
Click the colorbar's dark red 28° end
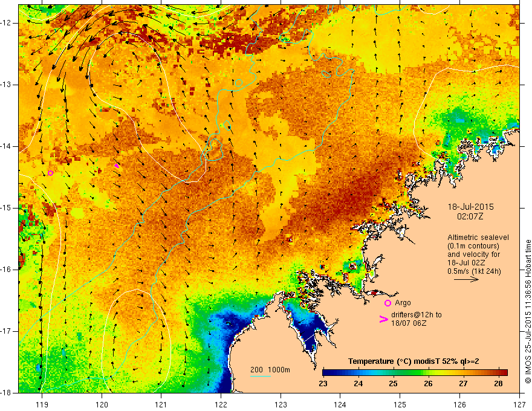tap(504, 373)
